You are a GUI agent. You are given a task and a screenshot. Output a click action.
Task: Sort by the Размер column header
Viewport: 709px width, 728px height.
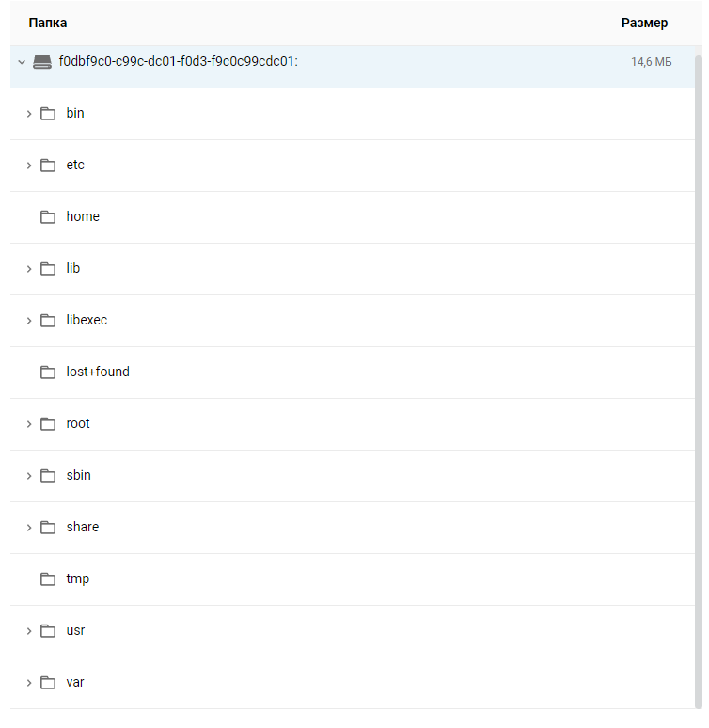pyautogui.click(x=644, y=23)
